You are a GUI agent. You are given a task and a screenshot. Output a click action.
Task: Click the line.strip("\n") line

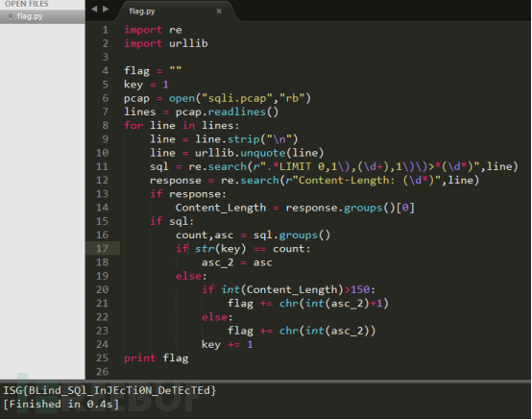coord(224,139)
